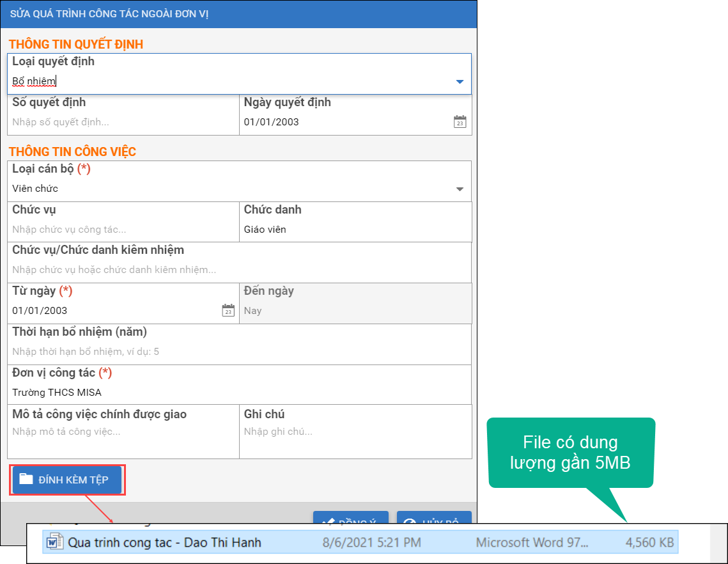This screenshot has height=564, width=728.
Task: Open the Từ ngày calendar picker icon
Action: coord(228,311)
